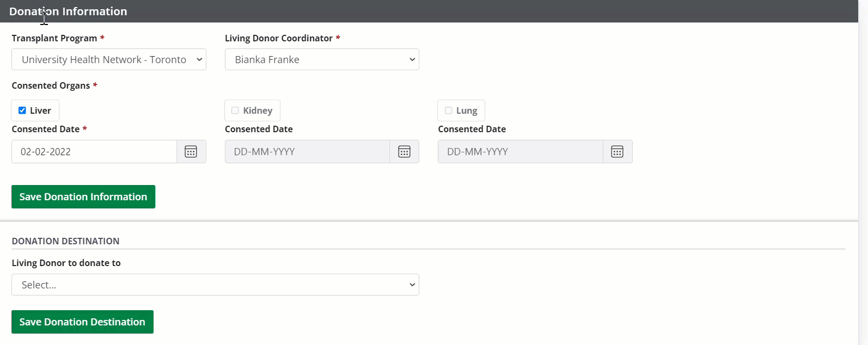The width and height of the screenshot is (868, 345).
Task: Click the Living Donor Coordinator field label
Action: pos(278,38)
